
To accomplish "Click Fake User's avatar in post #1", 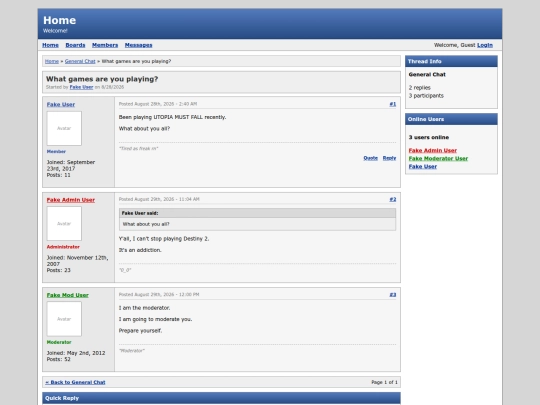I will (x=64, y=128).
